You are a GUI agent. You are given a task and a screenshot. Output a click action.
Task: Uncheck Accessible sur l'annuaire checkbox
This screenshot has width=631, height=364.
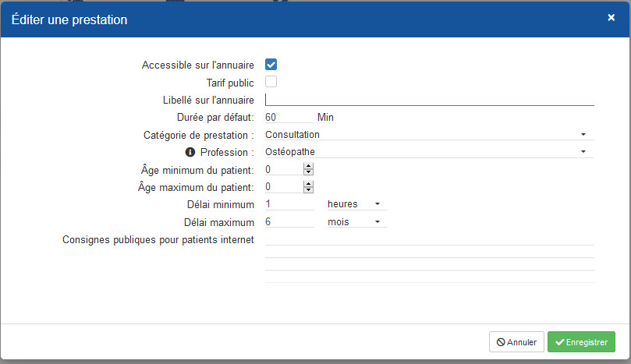pyautogui.click(x=271, y=65)
